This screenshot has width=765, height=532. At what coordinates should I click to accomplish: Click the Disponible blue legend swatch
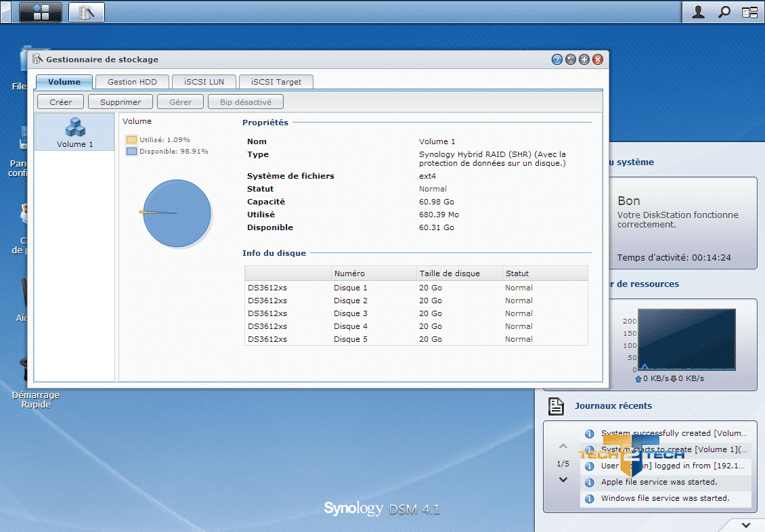131,151
